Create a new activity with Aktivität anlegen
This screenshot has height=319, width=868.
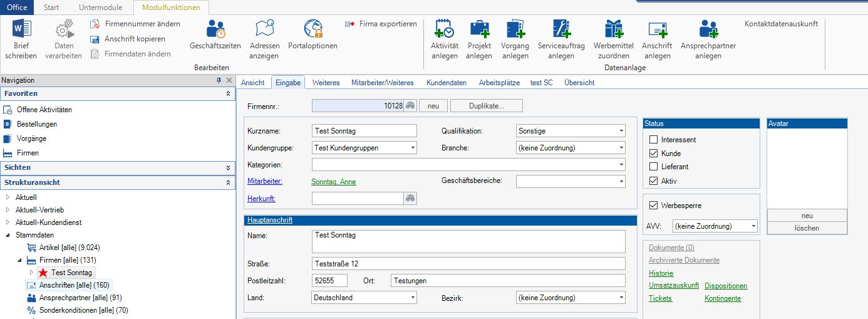[x=444, y=29]
